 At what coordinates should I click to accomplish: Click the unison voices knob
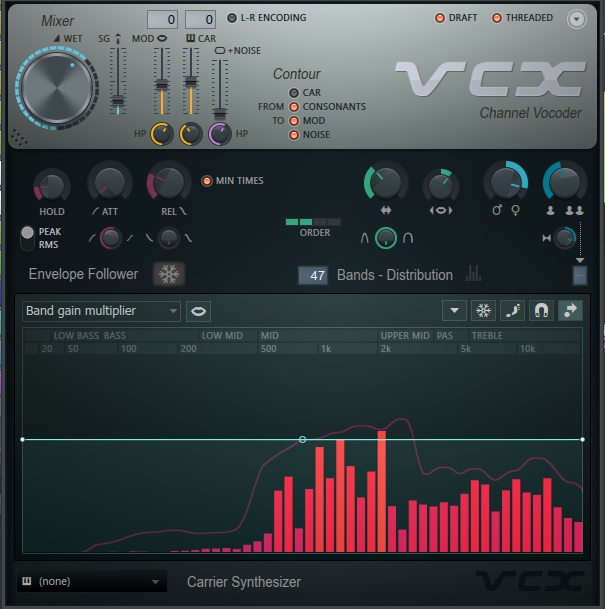[564, 183]
